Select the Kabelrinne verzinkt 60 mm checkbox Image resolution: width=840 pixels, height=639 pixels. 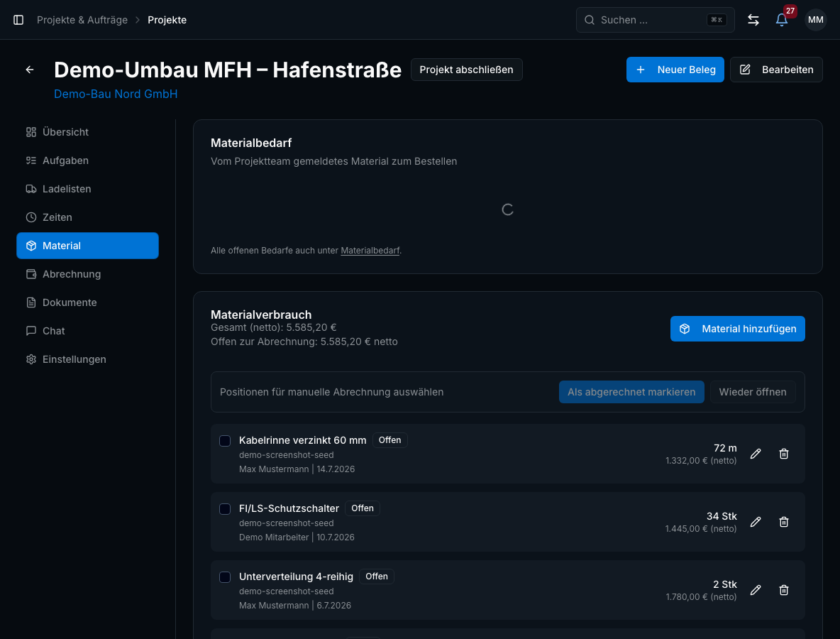225,441
